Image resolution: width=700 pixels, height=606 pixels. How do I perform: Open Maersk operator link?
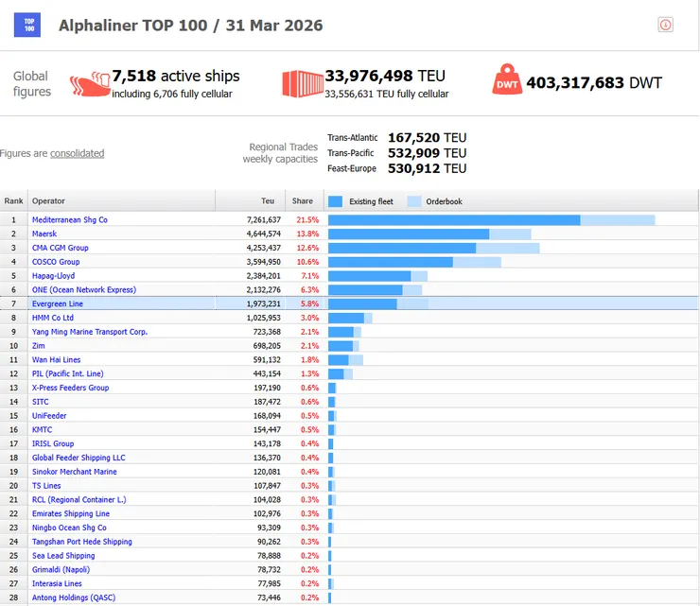[44, 234]
